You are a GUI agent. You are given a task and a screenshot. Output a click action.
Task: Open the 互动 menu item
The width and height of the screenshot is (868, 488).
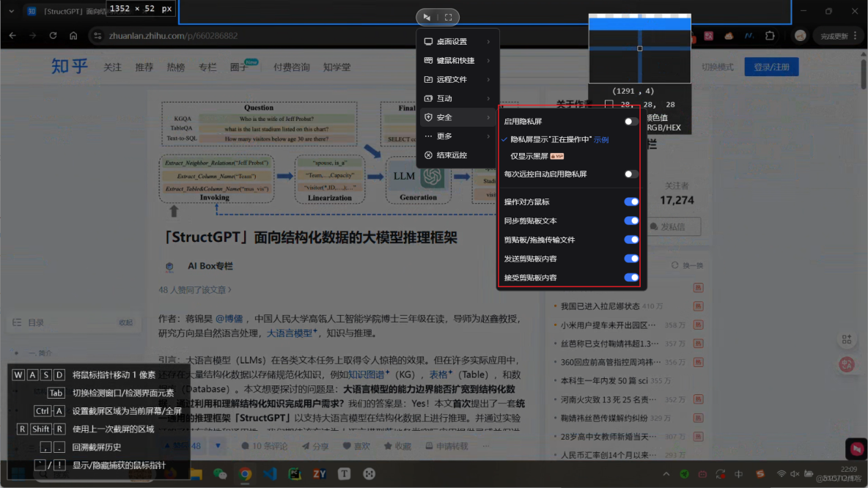(x=455, y=98)
